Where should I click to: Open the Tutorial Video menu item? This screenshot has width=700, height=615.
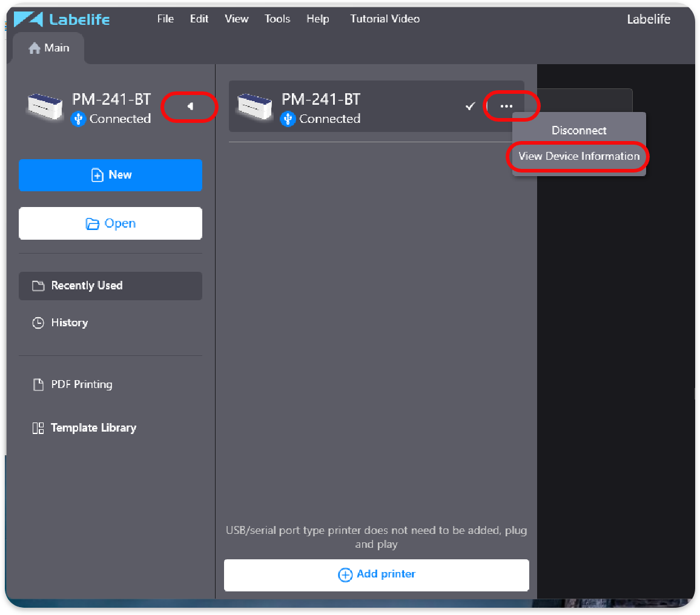385,19
